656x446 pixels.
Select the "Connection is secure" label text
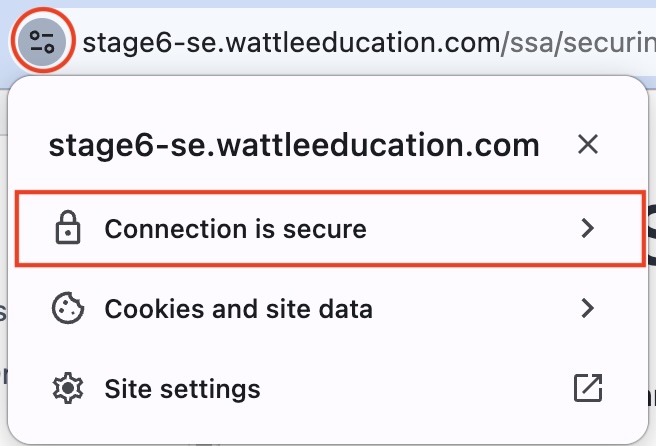click(x=235, y=229)
